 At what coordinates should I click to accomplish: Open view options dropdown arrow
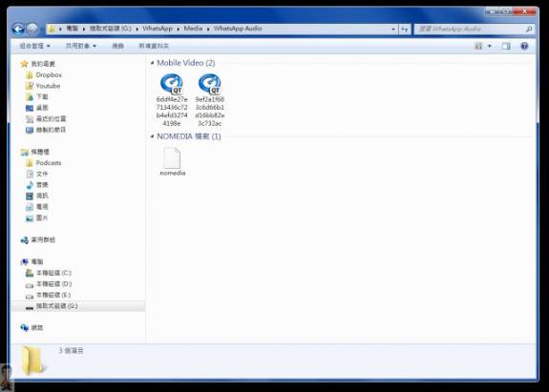[x=490, y=46]
